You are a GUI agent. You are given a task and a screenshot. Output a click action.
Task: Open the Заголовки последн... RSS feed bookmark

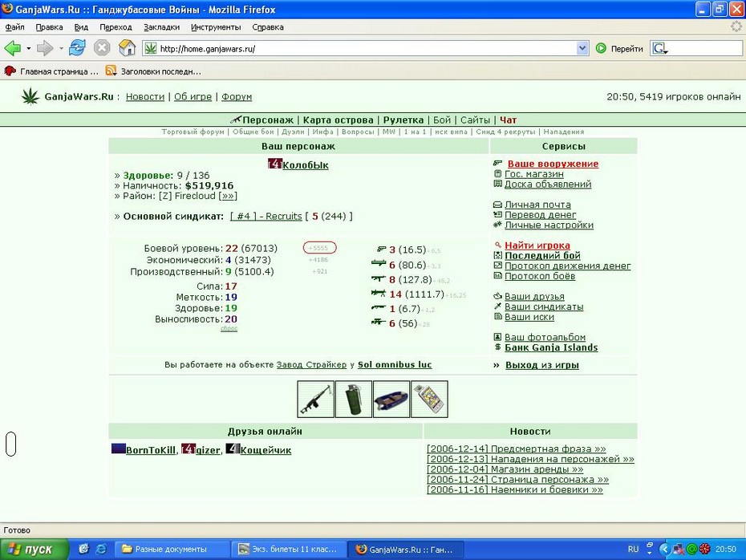[x=153, y=71]
